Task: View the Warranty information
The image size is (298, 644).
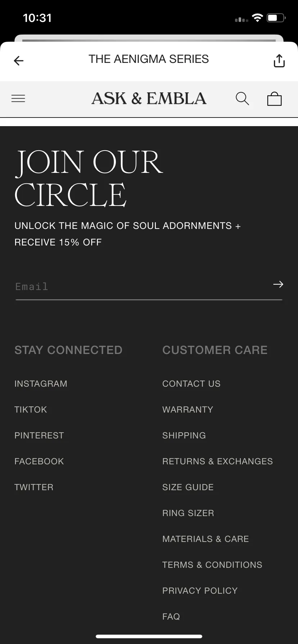Action: tap(188, 410)
